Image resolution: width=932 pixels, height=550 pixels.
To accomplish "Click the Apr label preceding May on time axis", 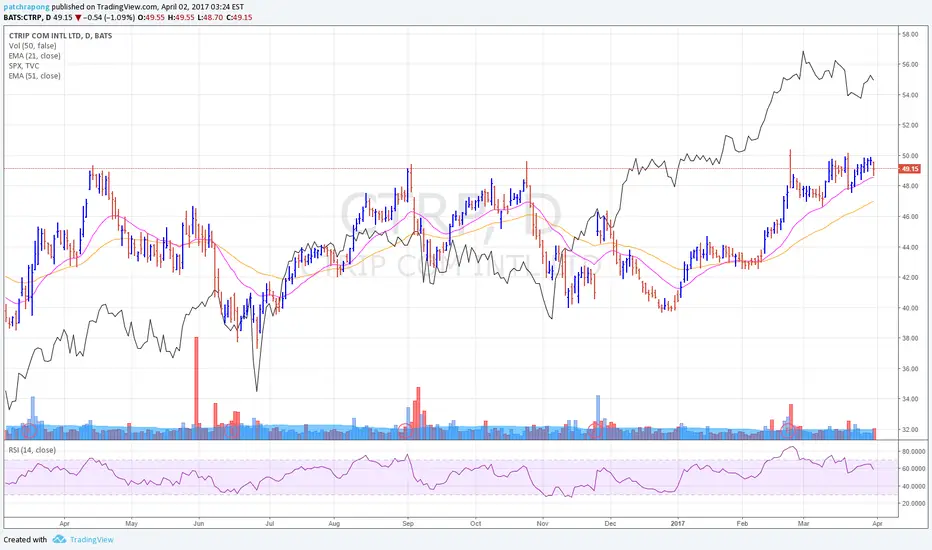I will [64, 524].
